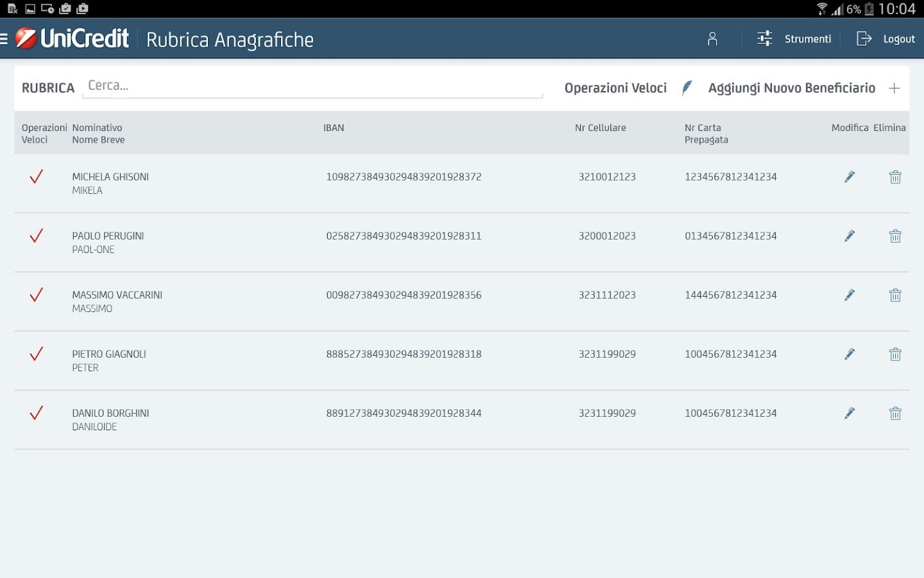Select the name MICHELA GHISONI
The height and width of the screenshot is (578, 924).
click(110, 177)
